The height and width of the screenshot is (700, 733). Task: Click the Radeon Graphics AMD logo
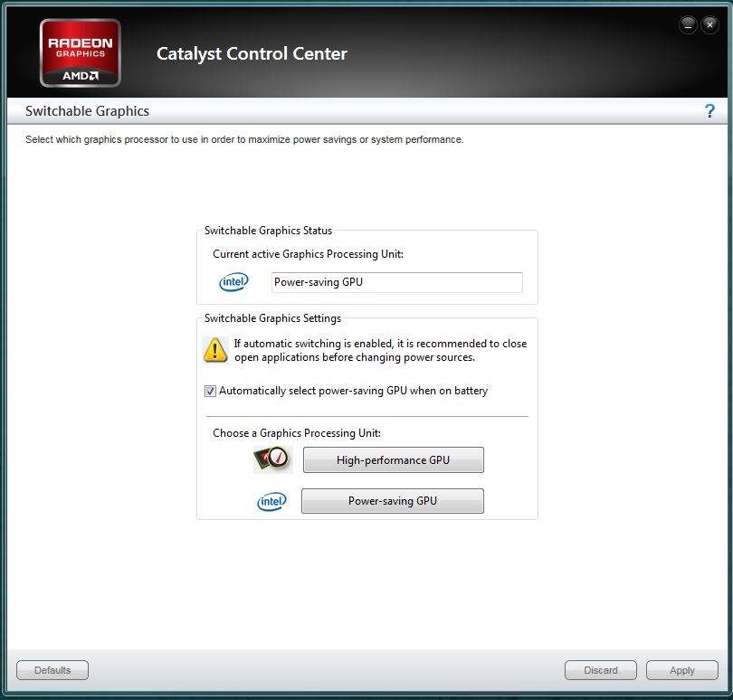click(x=81, y=53)
